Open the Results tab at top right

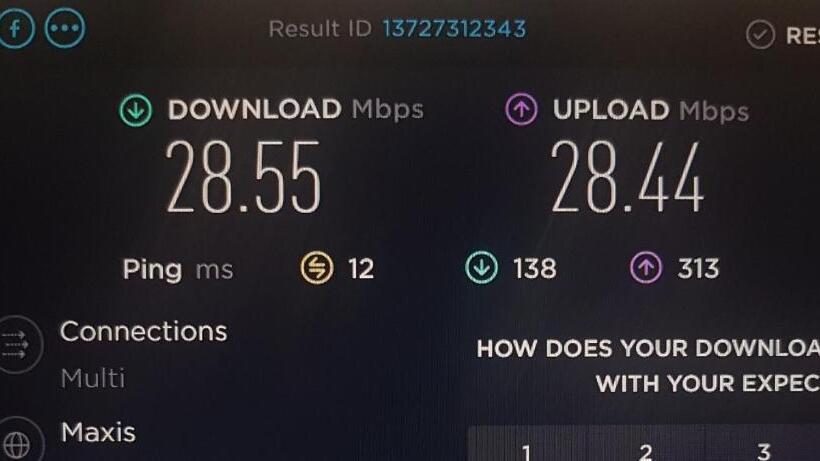pyautogui.click(x=802, y=36)
